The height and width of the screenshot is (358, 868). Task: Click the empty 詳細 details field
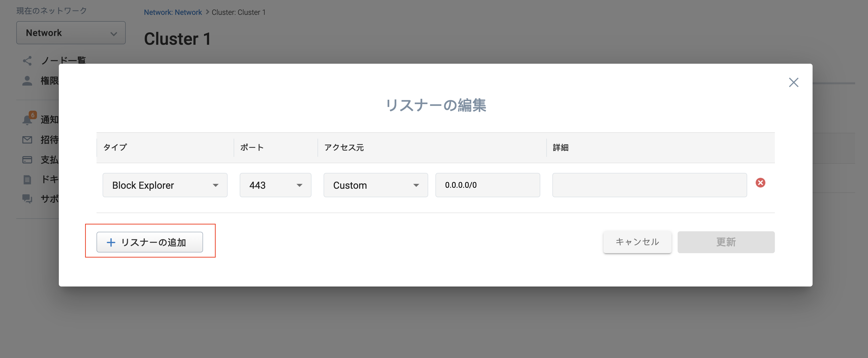pyautogui.click(x=649, y=185)
